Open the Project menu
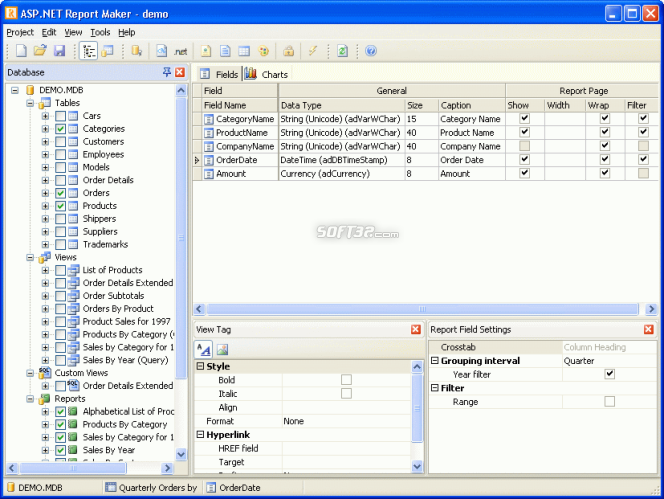The image size is (664, 499). tap(20, 32)
